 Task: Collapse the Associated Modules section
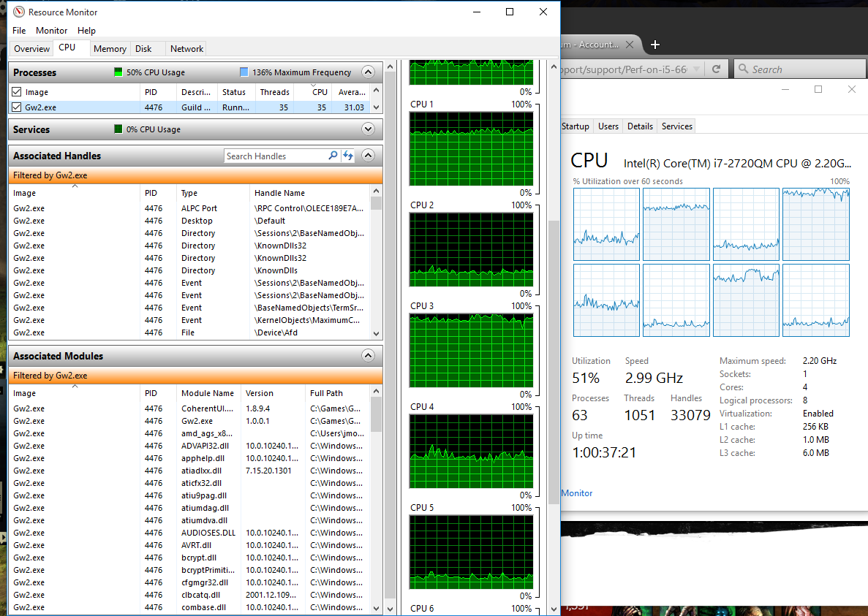pos(368,356)
